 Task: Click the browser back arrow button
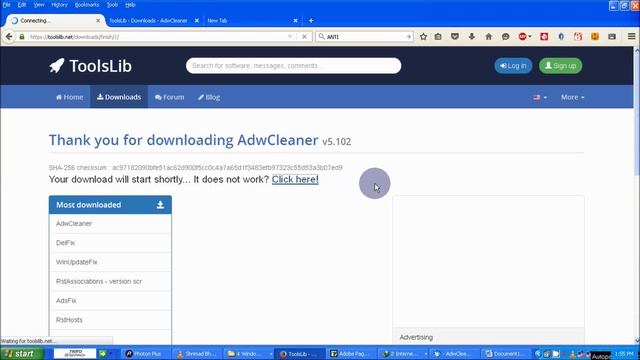[9, 37]
